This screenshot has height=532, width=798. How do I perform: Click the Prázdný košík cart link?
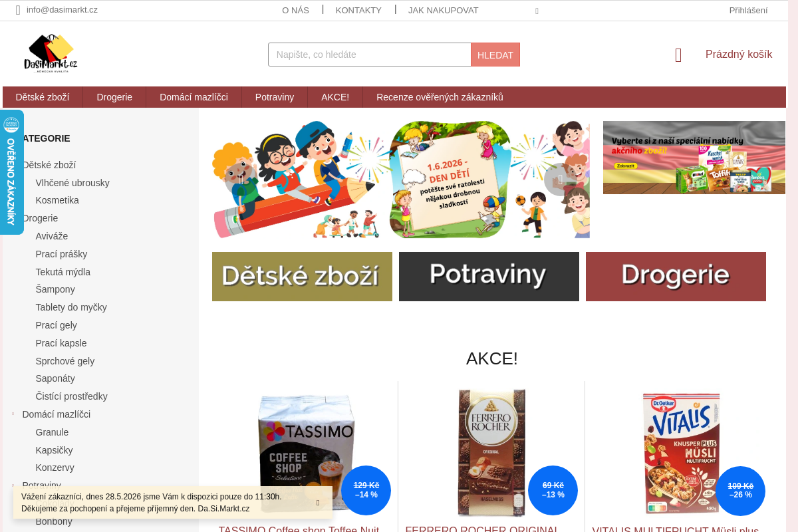pyautogui.click(x=739, y=55)
